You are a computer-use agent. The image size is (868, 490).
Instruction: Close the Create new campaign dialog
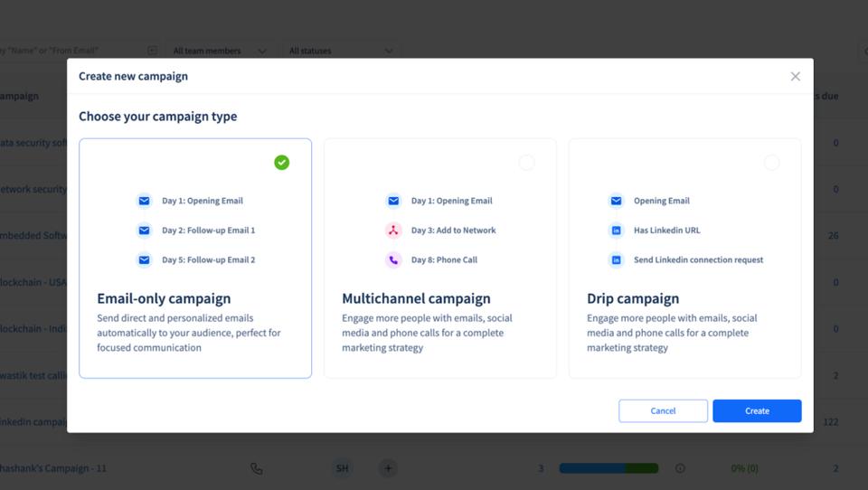(795, 77)
